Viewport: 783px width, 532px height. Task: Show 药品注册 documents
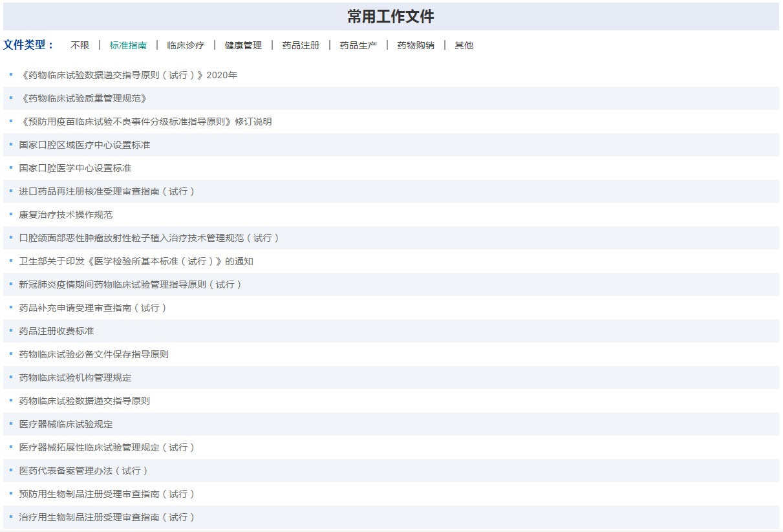[301, 45]
